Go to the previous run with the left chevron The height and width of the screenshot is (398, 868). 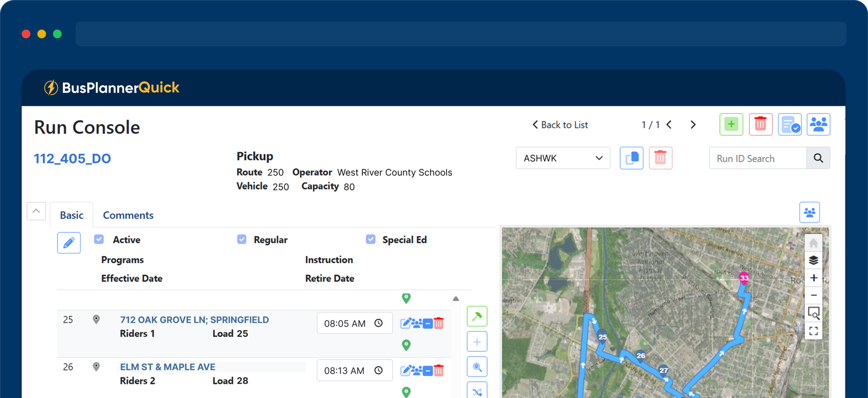669,124
